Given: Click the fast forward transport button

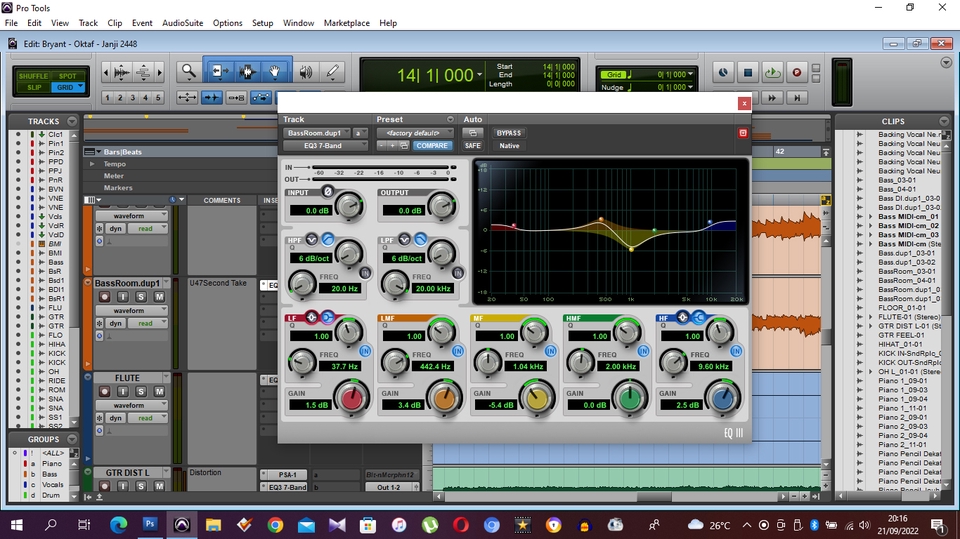Looking at the screenshot, I should coord(772,97).
